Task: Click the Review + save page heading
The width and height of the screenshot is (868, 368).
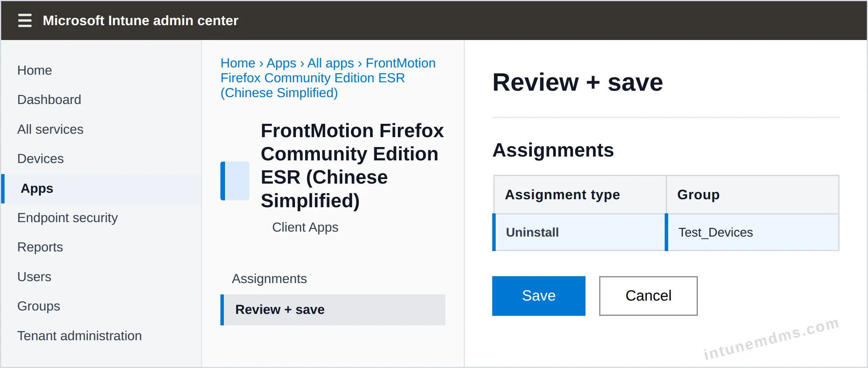Action: click(x=578, y=82)
